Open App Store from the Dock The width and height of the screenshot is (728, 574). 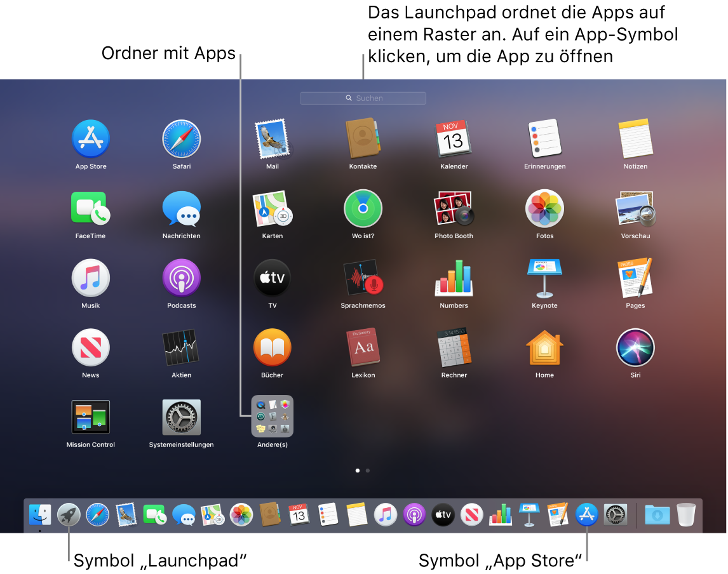click(x=586, y=515)
